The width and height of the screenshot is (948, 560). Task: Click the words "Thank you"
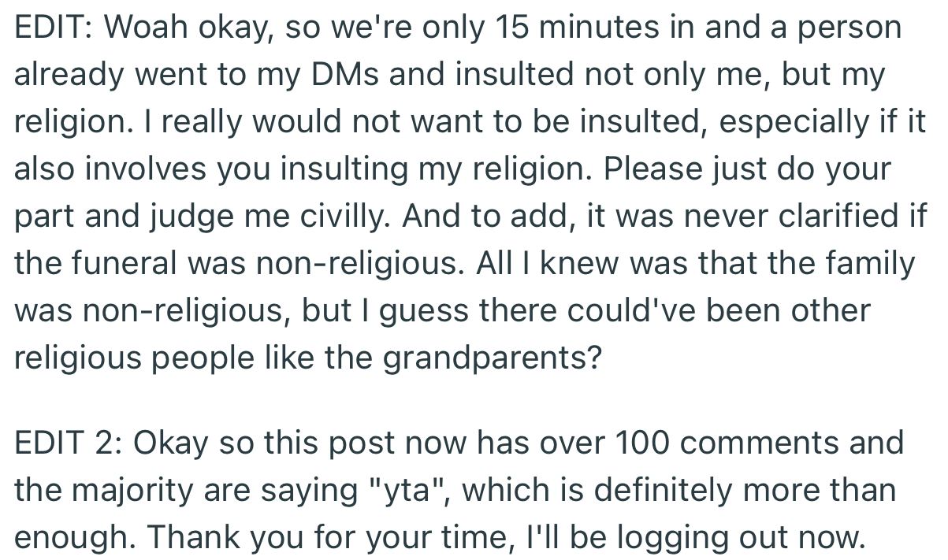206,536
